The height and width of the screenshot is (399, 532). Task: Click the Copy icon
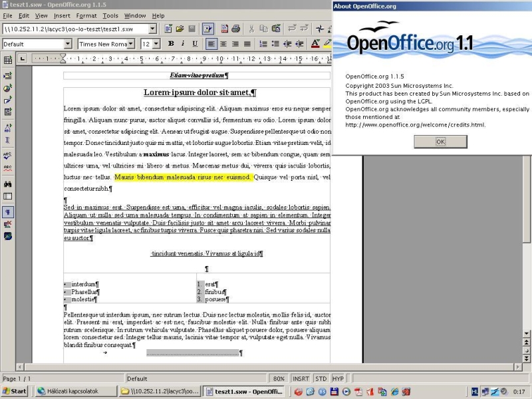click(263, 29)
